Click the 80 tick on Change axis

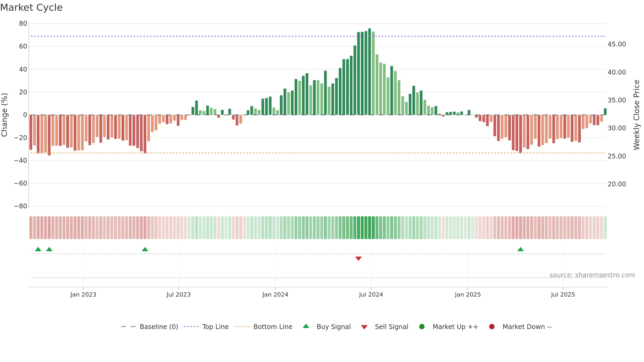(x=23, y=24)
